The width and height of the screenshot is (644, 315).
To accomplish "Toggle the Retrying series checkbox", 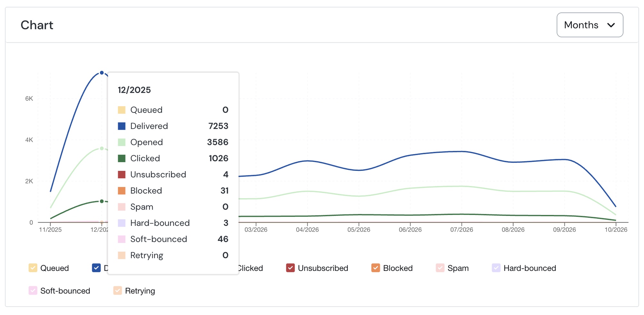I will [x=118, y=291].
